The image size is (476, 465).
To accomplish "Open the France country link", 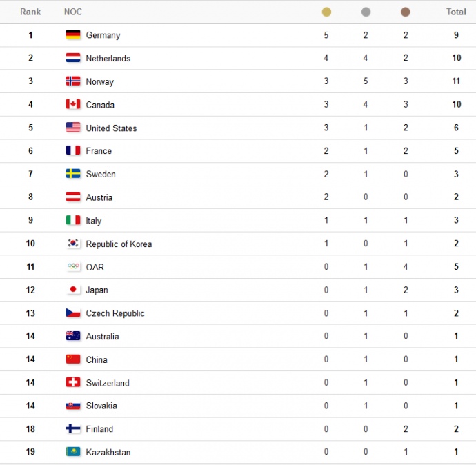I will 99,151.
